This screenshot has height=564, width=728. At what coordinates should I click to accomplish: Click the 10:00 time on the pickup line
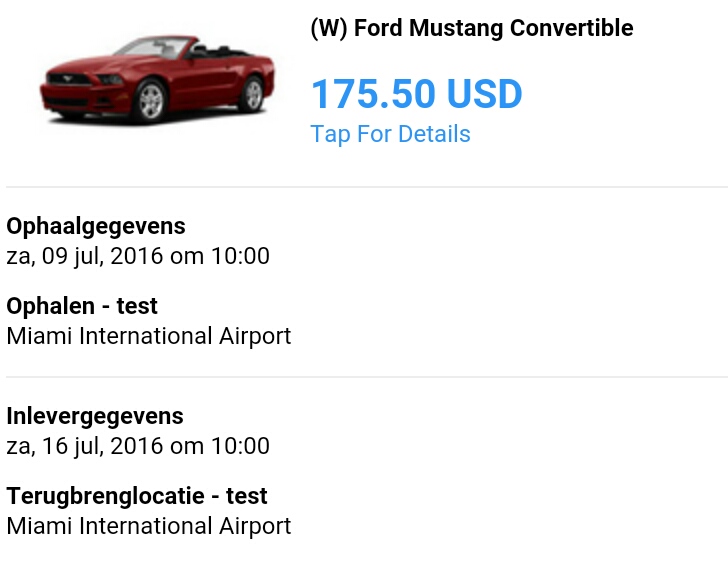pos(240,256)
